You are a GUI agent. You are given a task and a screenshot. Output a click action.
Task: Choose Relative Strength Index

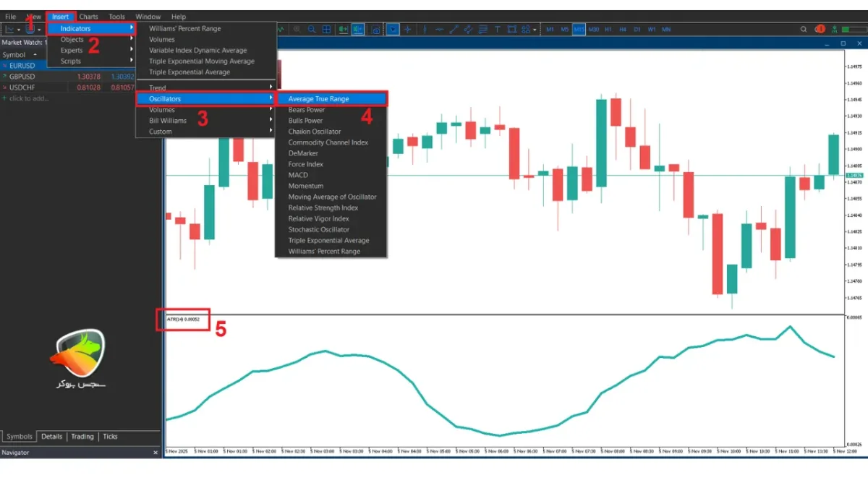(x=331, y=207)
